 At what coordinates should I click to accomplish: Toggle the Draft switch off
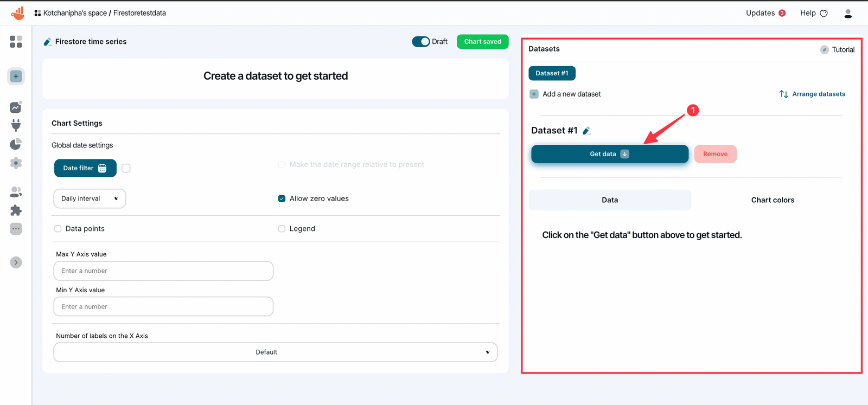pos(420,42)
